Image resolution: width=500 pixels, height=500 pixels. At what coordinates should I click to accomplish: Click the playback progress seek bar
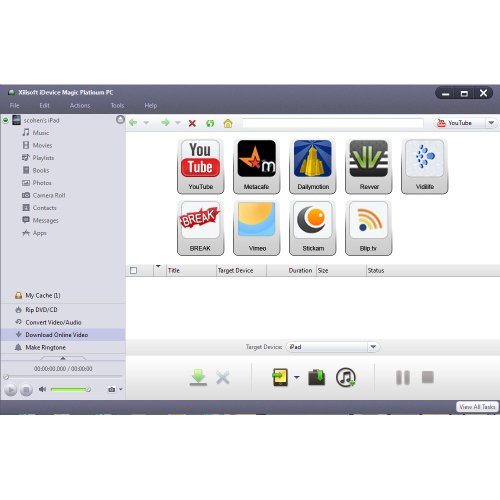click(x=63, y=377)
